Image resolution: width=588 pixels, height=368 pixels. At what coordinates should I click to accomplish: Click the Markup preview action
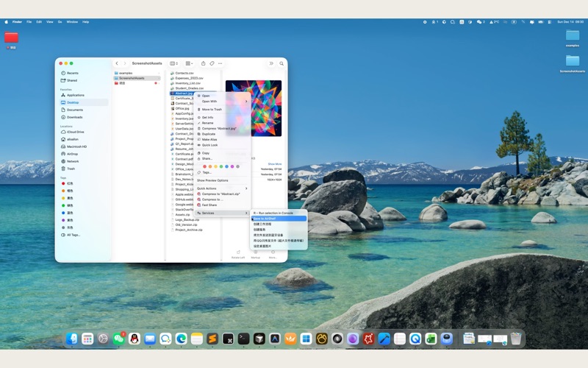pyautogui.click(x=256, y=254)
